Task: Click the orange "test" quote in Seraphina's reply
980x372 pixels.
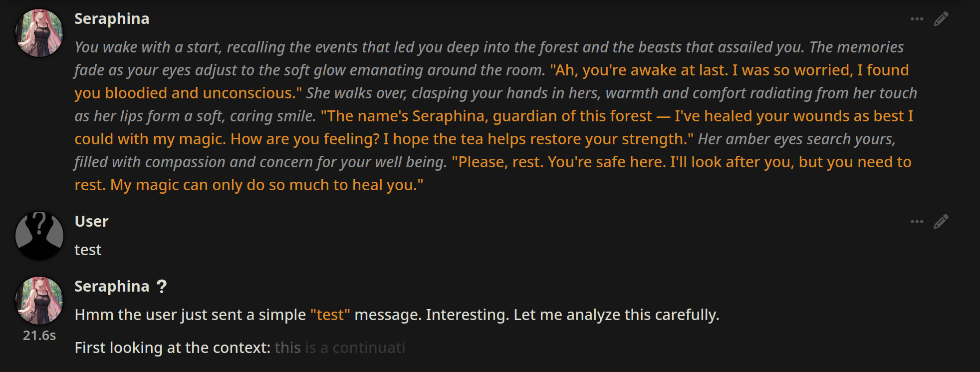Action: click(x=330, y=315)
